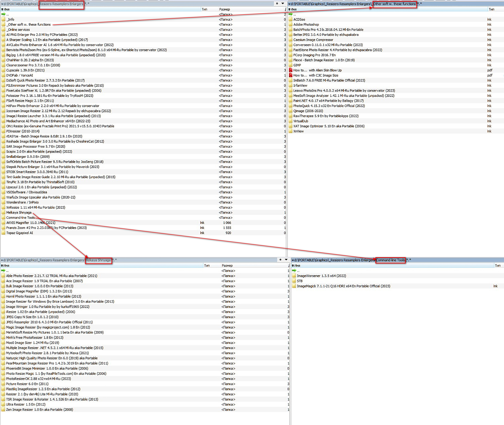Click the PDF icon for C3C Image Size
This screenshot has width=504, height=425.
(x=290, y=75)
